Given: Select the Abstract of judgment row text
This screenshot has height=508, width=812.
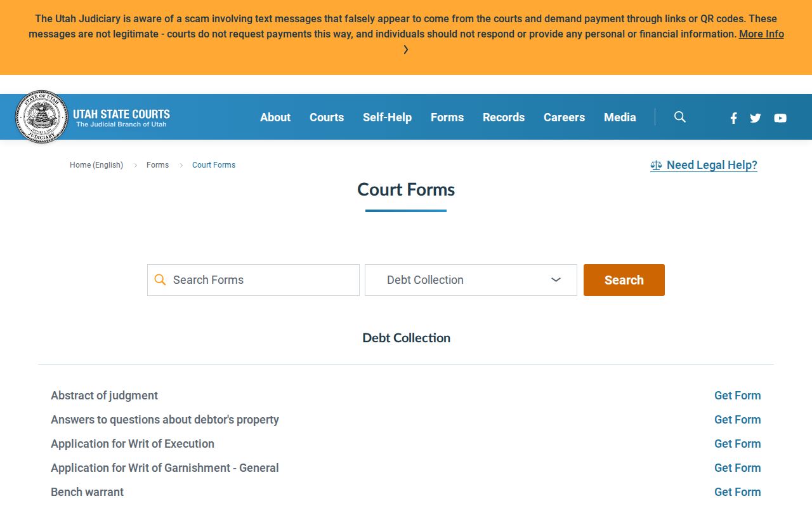Looking at the screenshot, I should [104, 396].
